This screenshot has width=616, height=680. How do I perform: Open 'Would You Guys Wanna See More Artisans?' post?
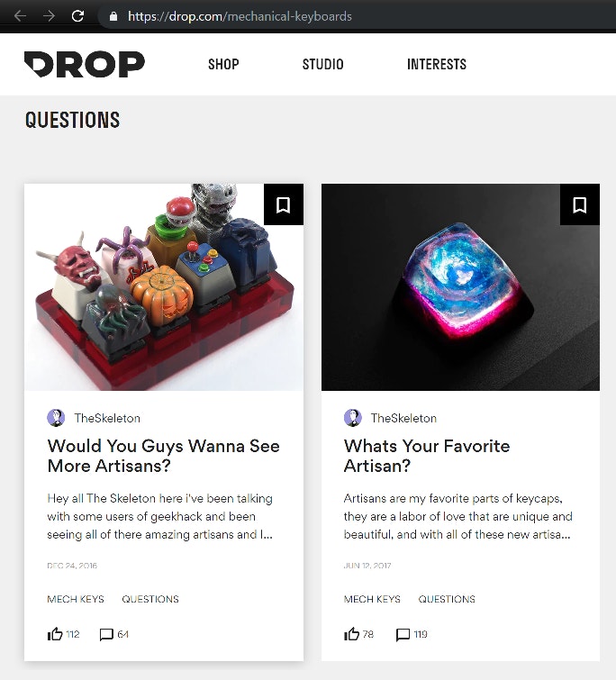(x=163, y=456)
